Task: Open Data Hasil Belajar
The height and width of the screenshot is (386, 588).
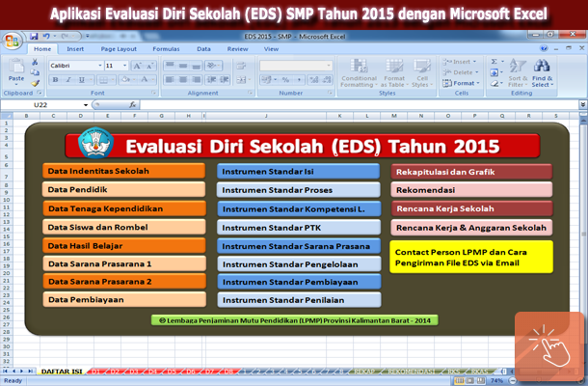Action: (124, 245)
